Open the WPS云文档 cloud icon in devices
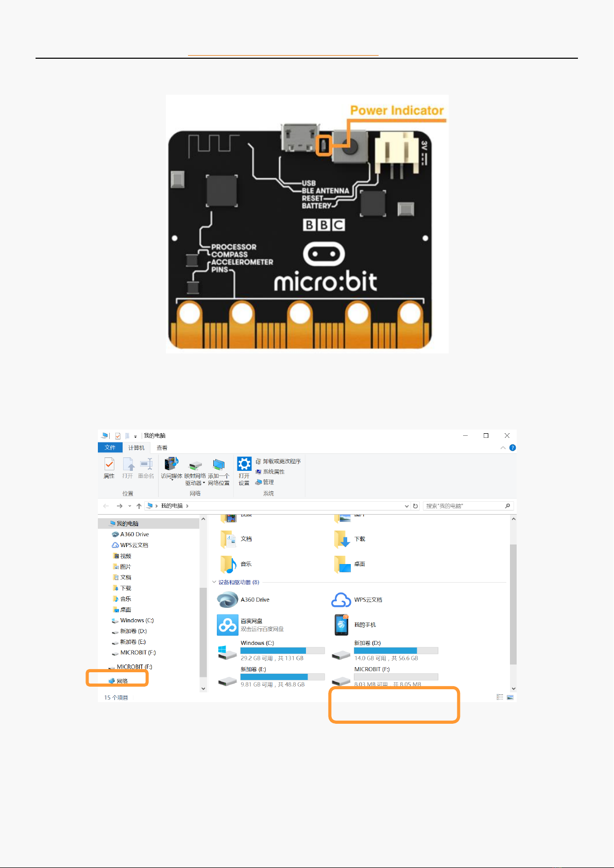The height and width of the screenshot is (868, 614). [x=341, y=600]
